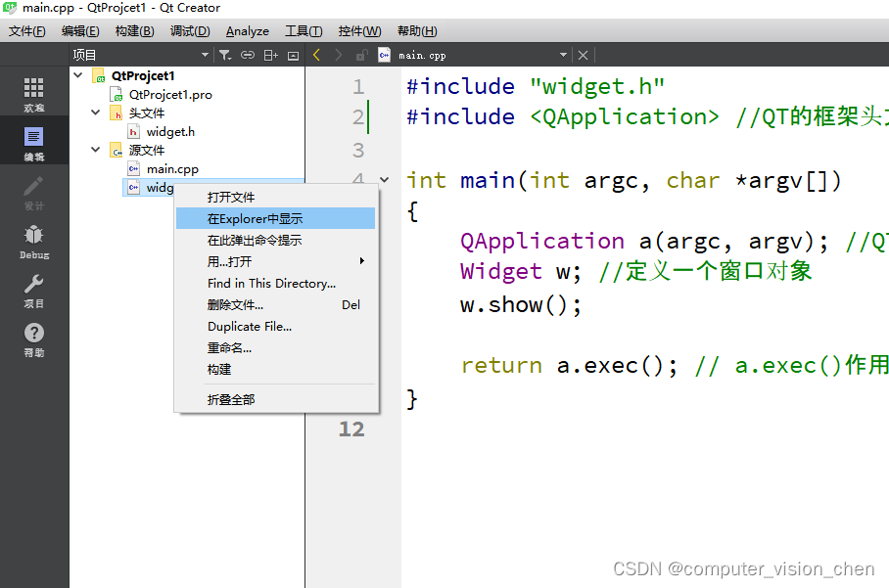889x588 pixels.
Task: Collapse the 源文件 sources folder
Action: 96,150
